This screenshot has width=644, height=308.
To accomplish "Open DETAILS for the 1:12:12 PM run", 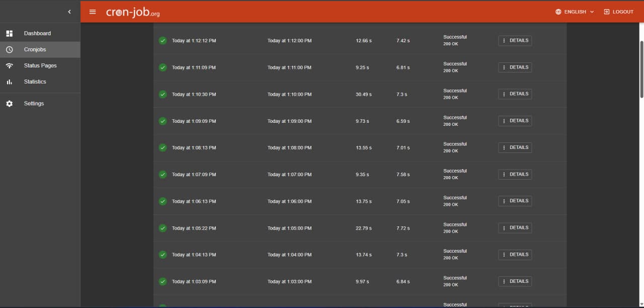I will pos(515,40).
